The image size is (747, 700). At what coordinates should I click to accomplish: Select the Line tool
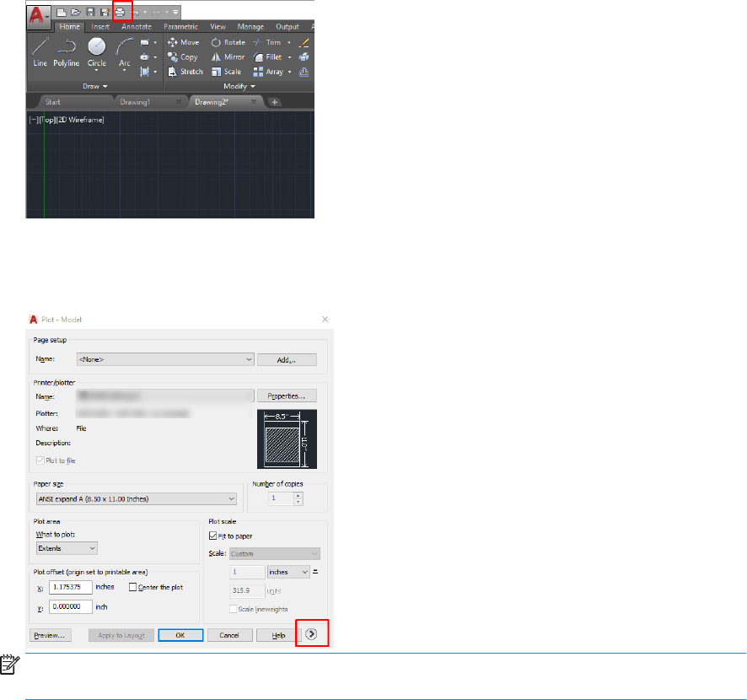(x=40, y=52)
